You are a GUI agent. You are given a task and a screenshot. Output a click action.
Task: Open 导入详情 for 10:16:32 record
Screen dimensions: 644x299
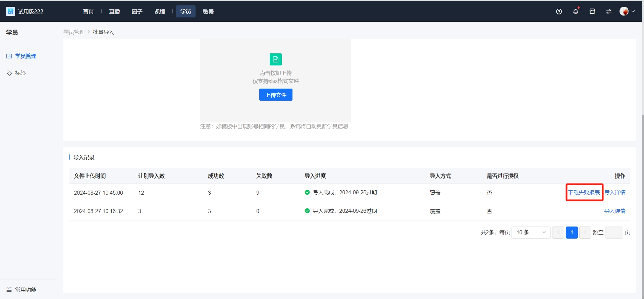[x=615, y=211]
